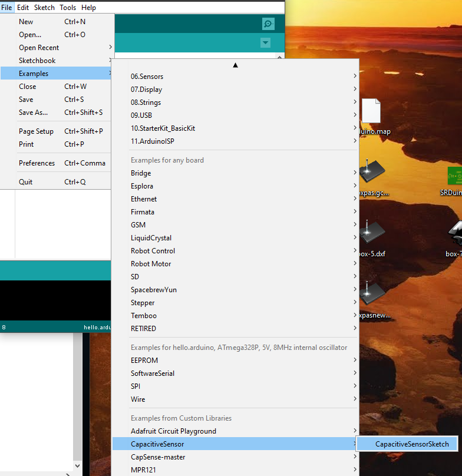Expand the SD examples submenu
The width and height of the screenshot is (462, 476).
click(x=235, y=276)
